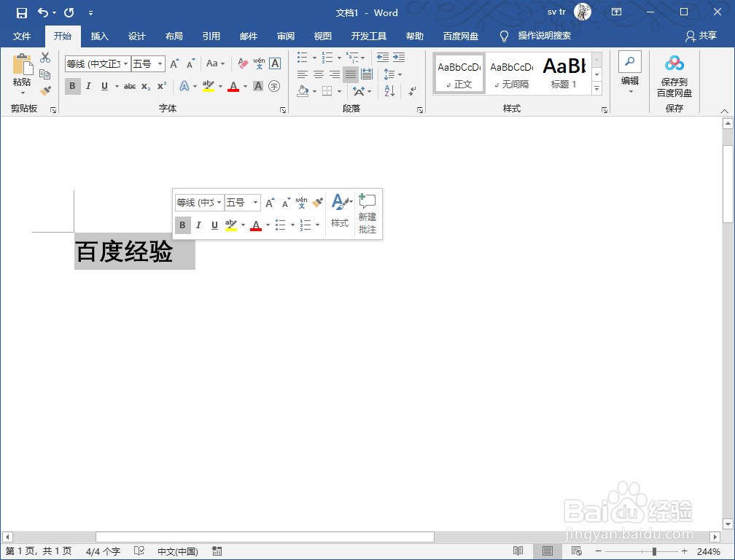Image resolution: width=735 pixels, height=560 pixels.
Task: Open the font size dropdown in ribbon
Action: pos(160,63)
